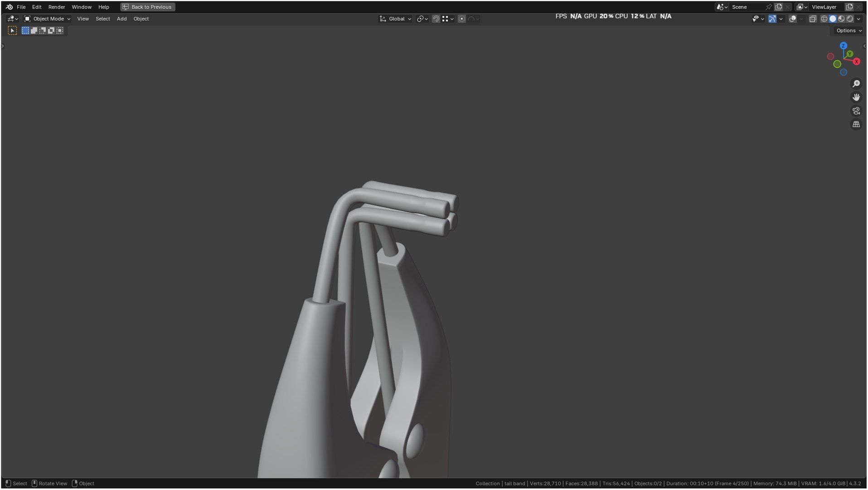Choose the Set new selection mode
Screen dimensions: 868x490
click(25, 31)
